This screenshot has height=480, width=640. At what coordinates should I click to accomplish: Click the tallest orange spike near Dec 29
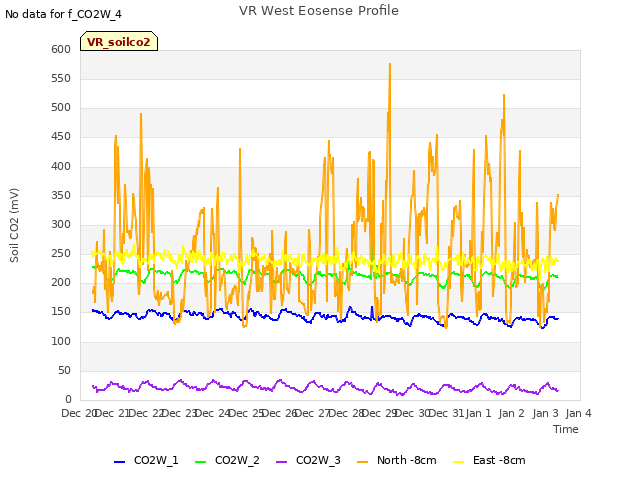tap(390, 64)
